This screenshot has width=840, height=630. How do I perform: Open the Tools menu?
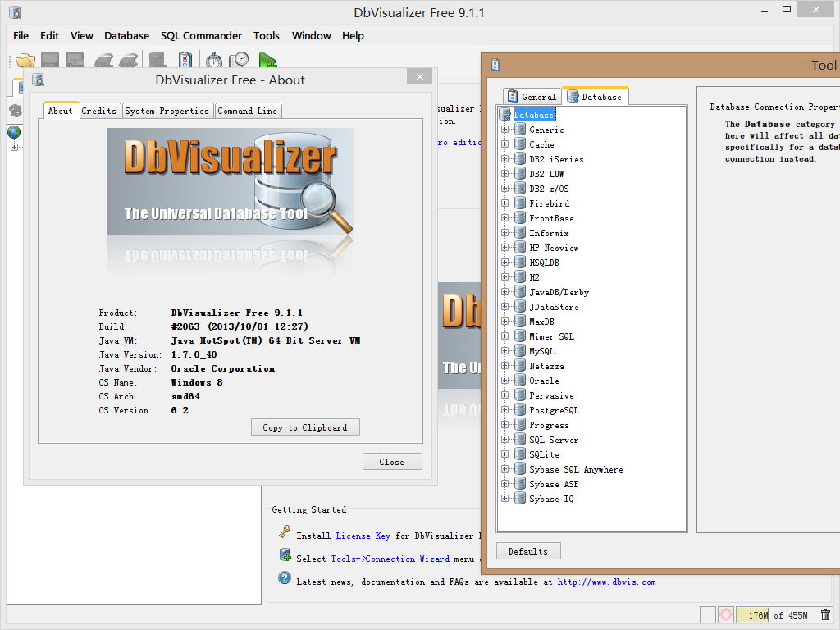pyautogui.click(x=267, y=36)
